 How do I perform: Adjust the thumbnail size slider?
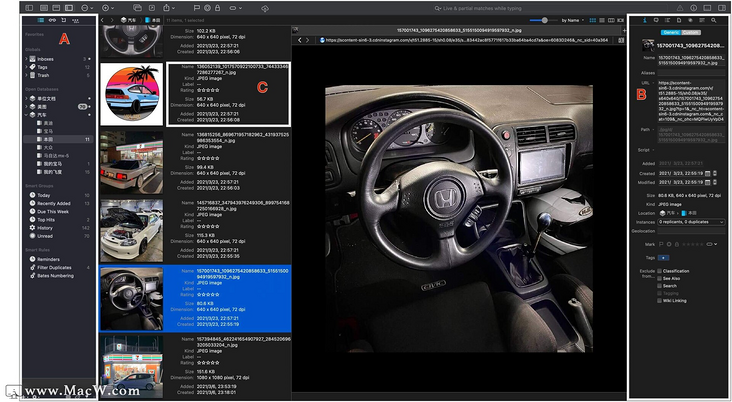[x=544, y=20]
